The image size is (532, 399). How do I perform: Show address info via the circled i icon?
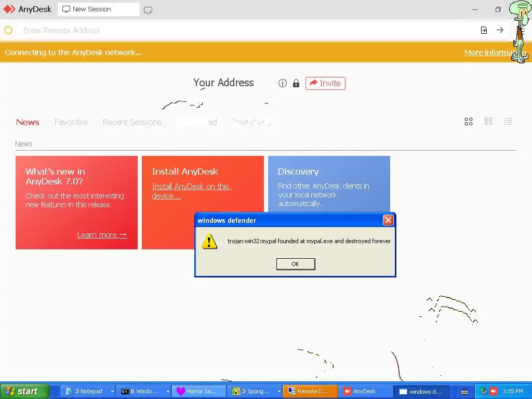pos(282,83)
